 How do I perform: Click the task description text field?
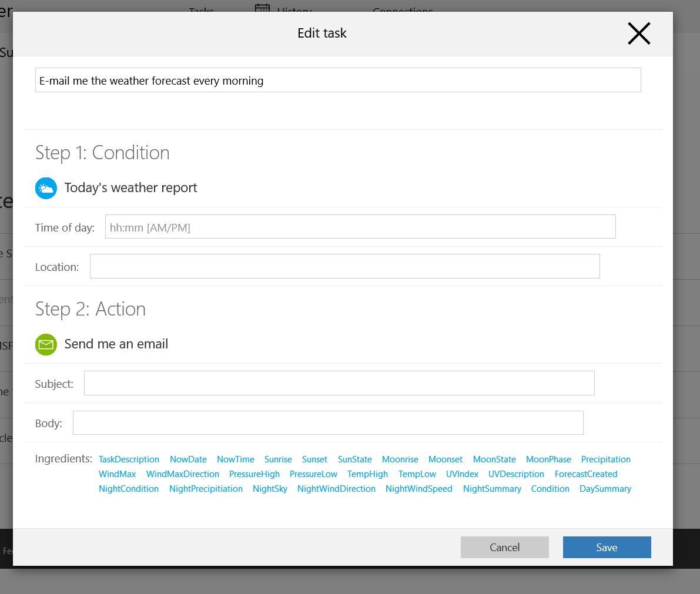pyautogui.click(x=338, y=80)
